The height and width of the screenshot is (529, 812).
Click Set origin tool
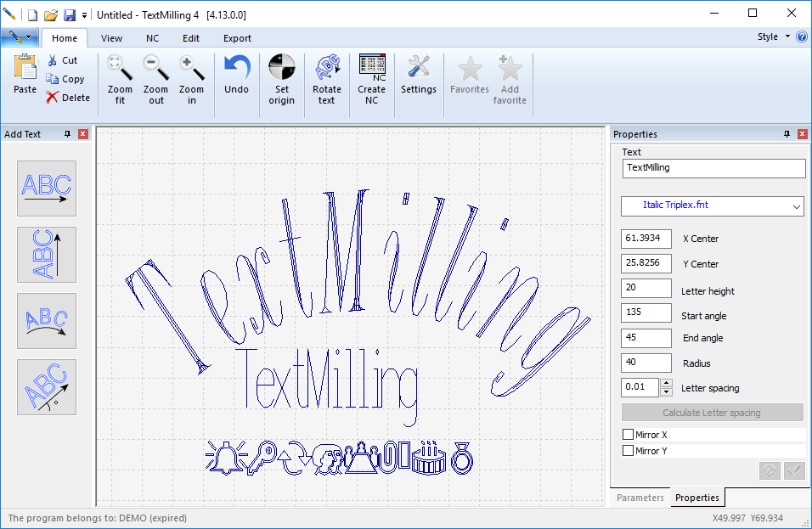pos(282,79)
